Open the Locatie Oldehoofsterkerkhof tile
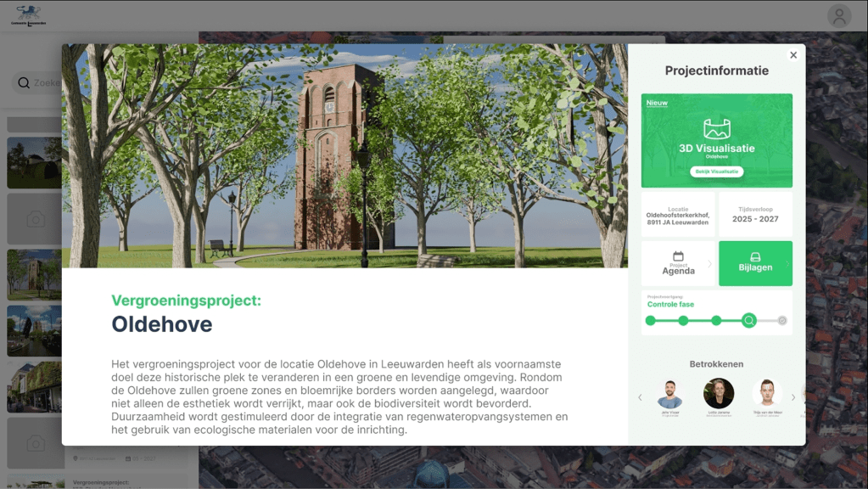Viewport: 868px width, 489px height. [678, 215]
